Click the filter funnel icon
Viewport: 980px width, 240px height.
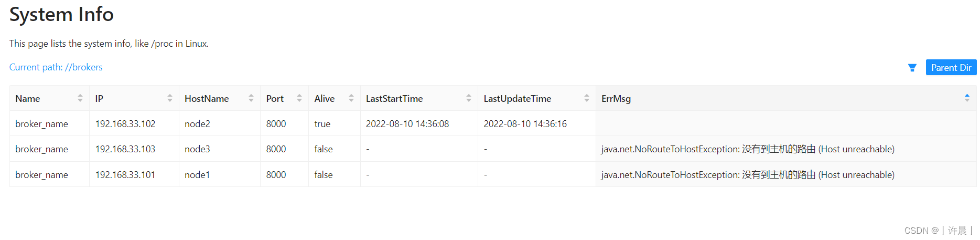[x=912, y=68]
